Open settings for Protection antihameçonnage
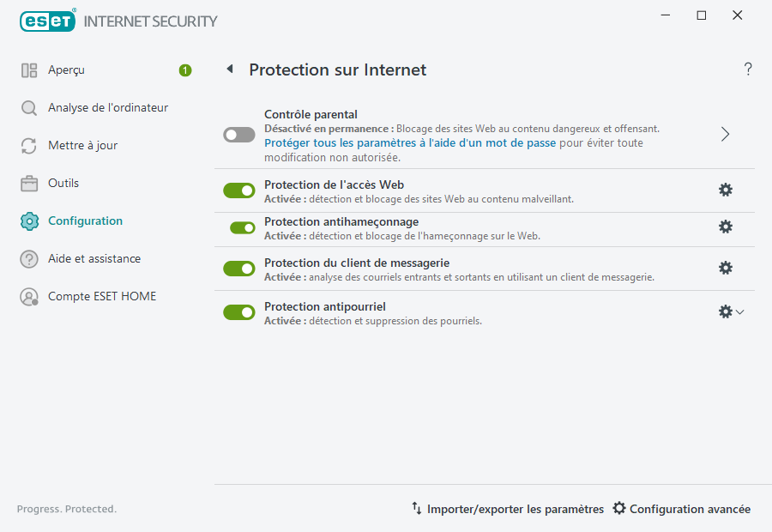772x532 pixels. tap(726, 227)
